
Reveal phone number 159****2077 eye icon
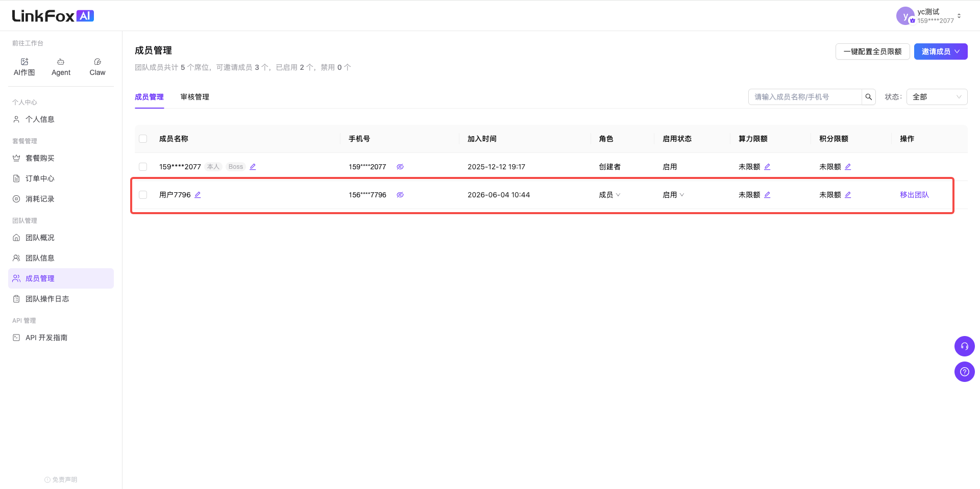pyautogui.click(x=400, y=167)
